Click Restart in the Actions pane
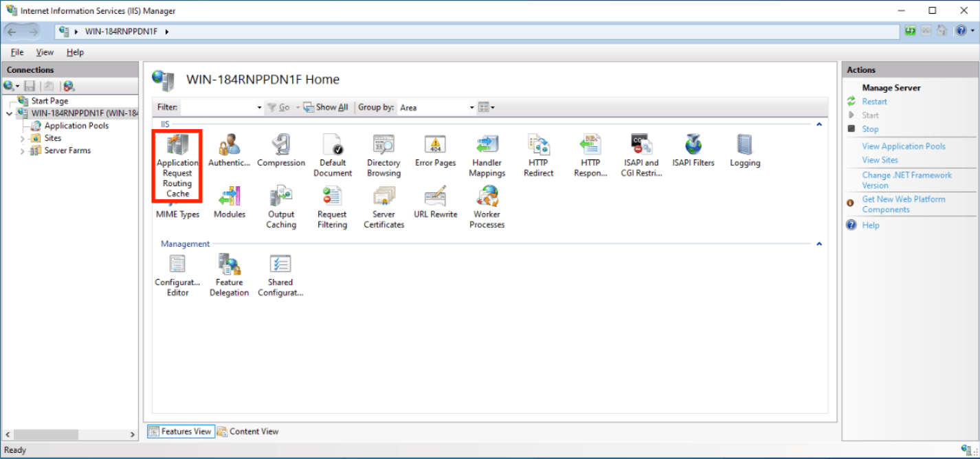Image resolution: width=980 pixels, height=459 pixels. pyautogui.click(x=874, y=102)
